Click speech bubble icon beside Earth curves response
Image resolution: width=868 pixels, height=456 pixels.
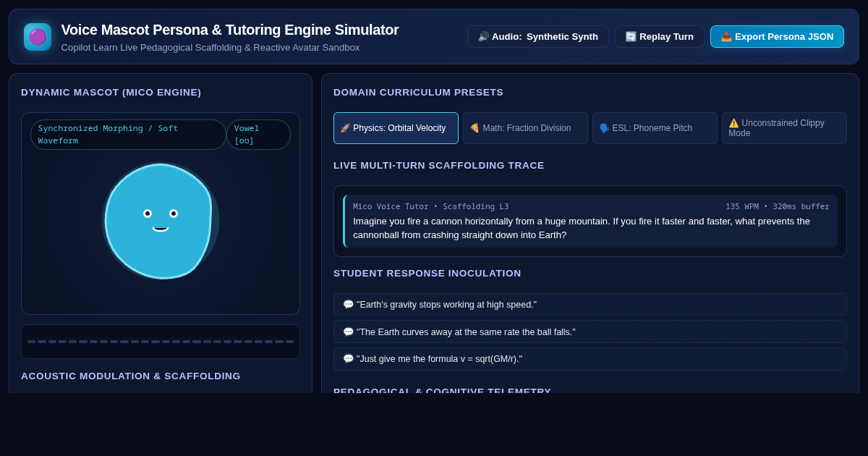[348, 332]
